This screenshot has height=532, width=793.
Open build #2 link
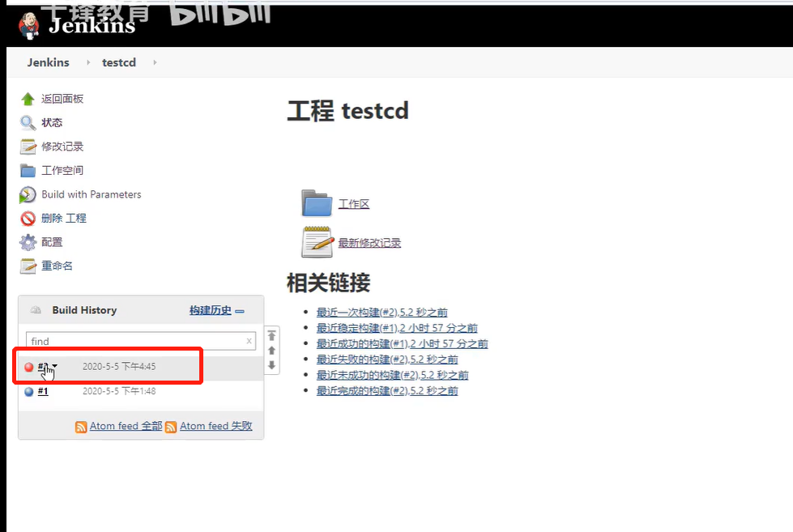(x=43, y=366)
